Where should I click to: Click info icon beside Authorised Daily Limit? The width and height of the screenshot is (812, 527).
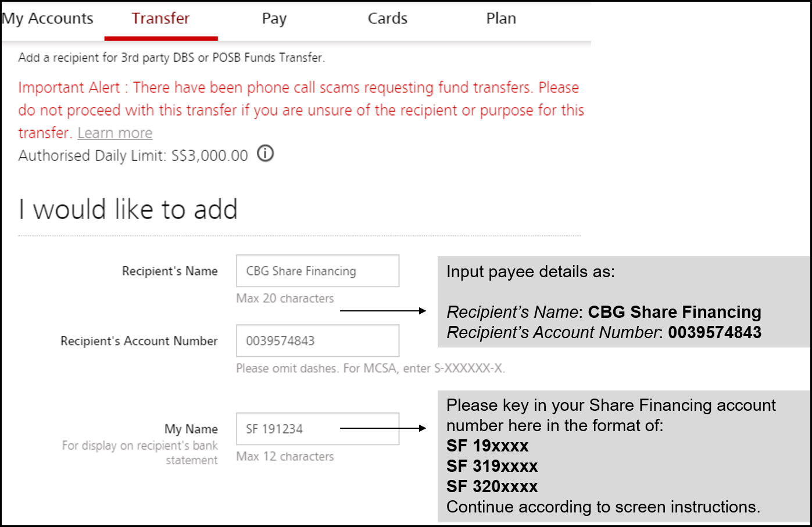266,154
